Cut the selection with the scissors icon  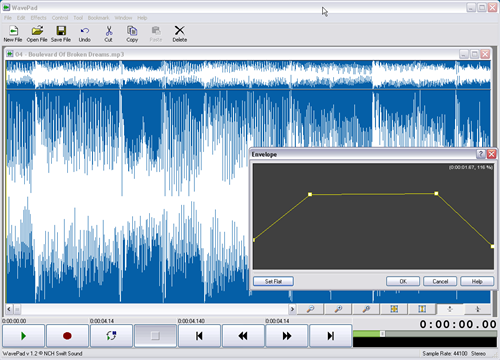click(x=109, y=34)
